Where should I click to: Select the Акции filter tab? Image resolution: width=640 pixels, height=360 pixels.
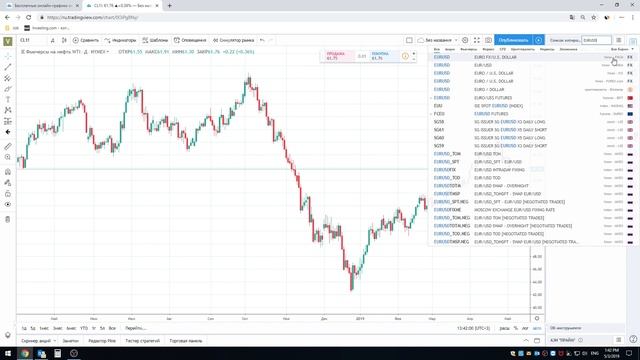click(450, 49)
